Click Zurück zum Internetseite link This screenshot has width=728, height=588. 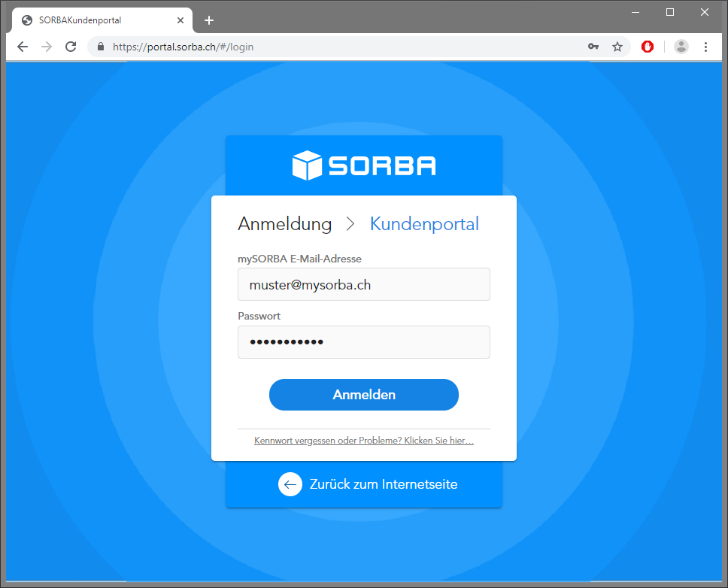click(x=384, y=484)
